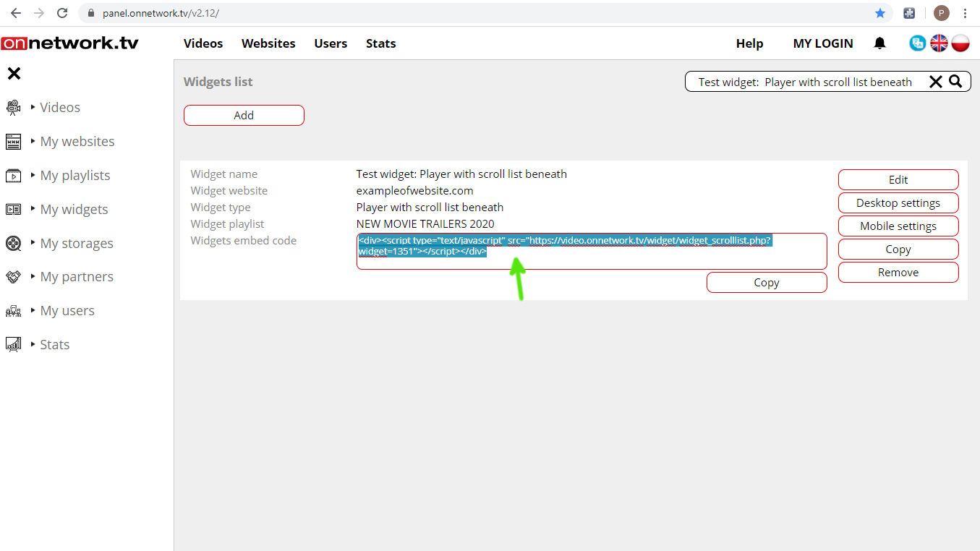Click the onnetwork.tv logo

click(69, 43)
